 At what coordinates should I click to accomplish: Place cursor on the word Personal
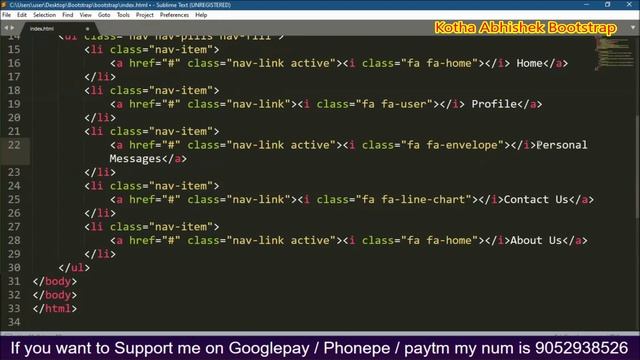[562, 145]
